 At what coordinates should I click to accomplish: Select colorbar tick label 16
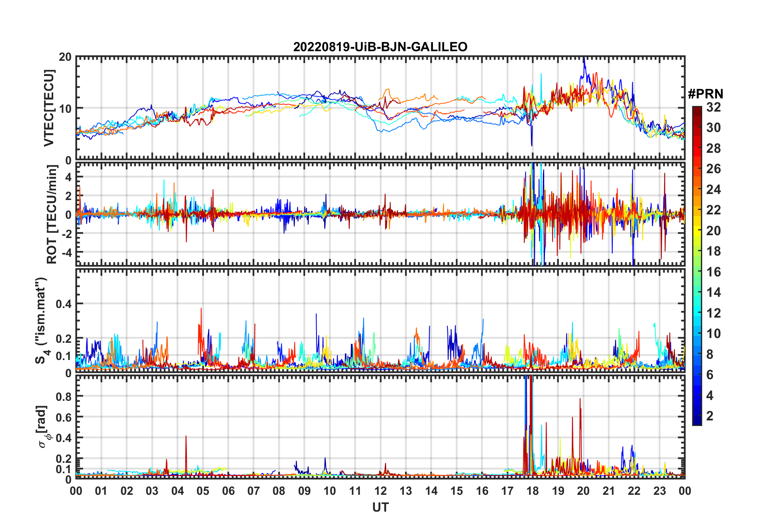[x=713, y=272]
